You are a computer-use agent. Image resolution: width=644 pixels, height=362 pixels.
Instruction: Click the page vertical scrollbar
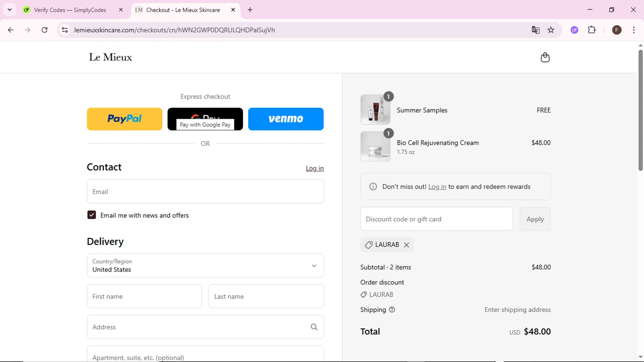[640, 110]
